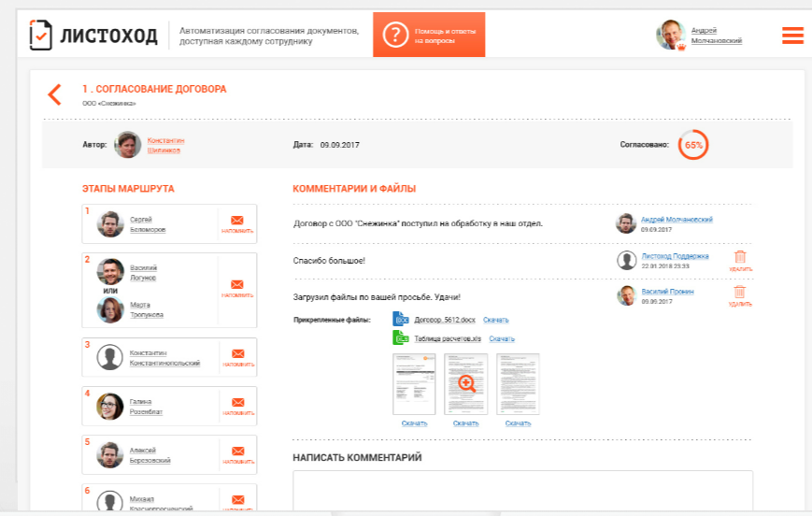Image resolution: width=812 pixels, height=516 pixels.
Task: Click Василий Логунов avatar photo
Action: [x=110, y=271]
